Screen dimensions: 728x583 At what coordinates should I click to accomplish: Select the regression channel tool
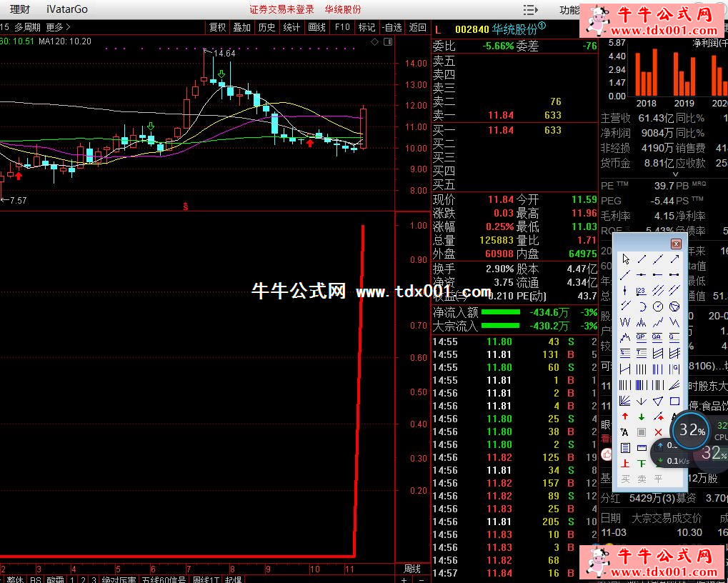658,353
